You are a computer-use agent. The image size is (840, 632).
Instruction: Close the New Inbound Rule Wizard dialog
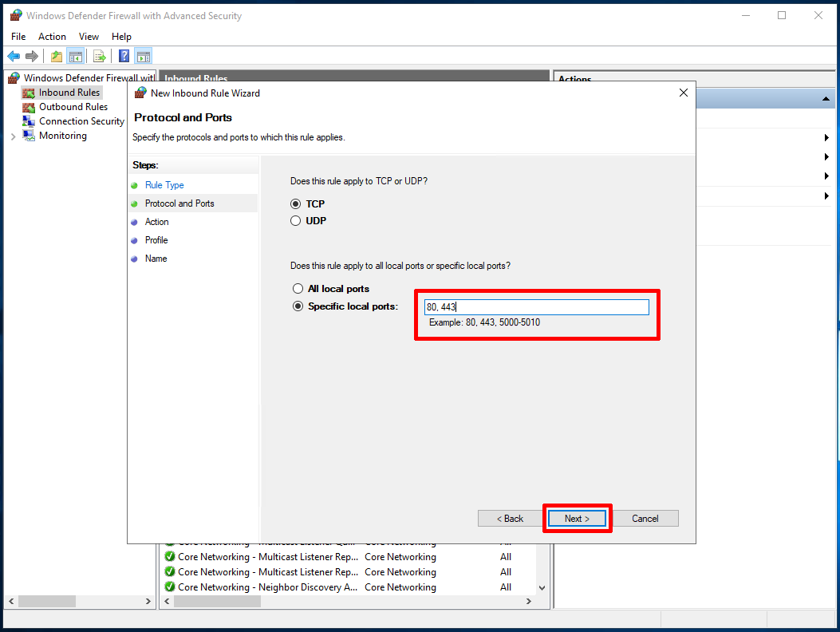(x=684, y=93)
